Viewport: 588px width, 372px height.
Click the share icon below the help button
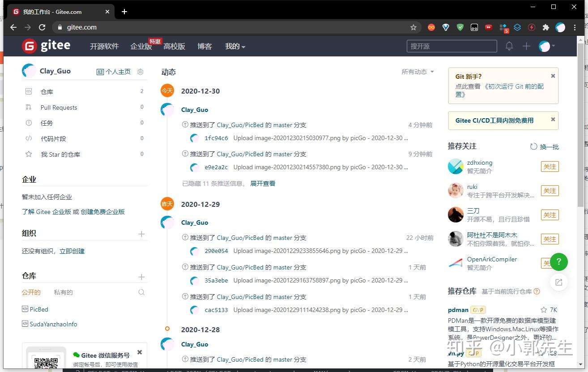point(558,282)
